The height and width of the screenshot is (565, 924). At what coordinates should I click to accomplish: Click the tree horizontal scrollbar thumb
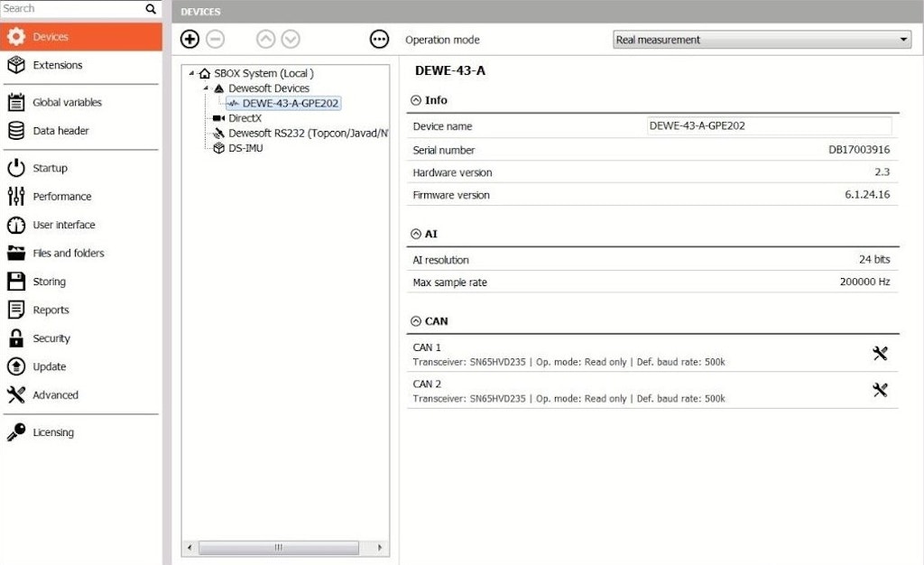pyautogui.click(x=279, y=548)
